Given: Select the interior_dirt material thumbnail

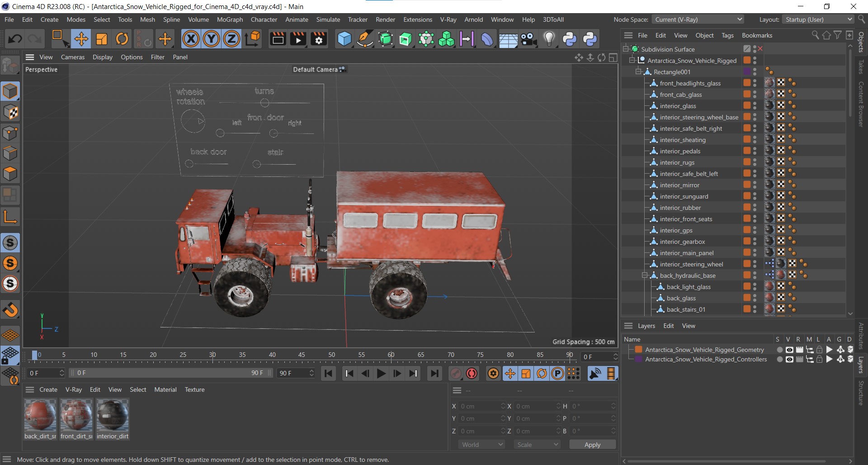Looking at the screenshot, I should [x=113, y=415].
